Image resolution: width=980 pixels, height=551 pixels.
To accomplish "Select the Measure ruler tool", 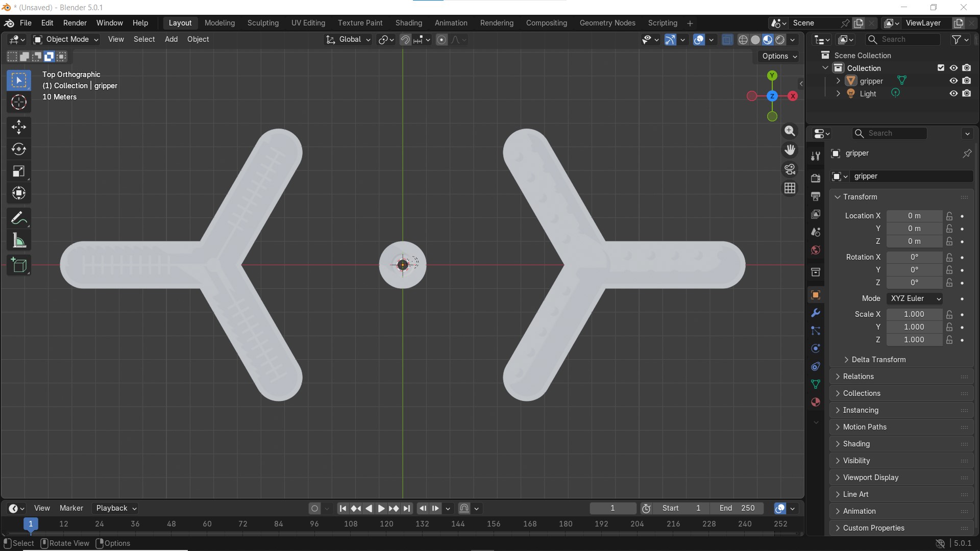I will (19, 241).
